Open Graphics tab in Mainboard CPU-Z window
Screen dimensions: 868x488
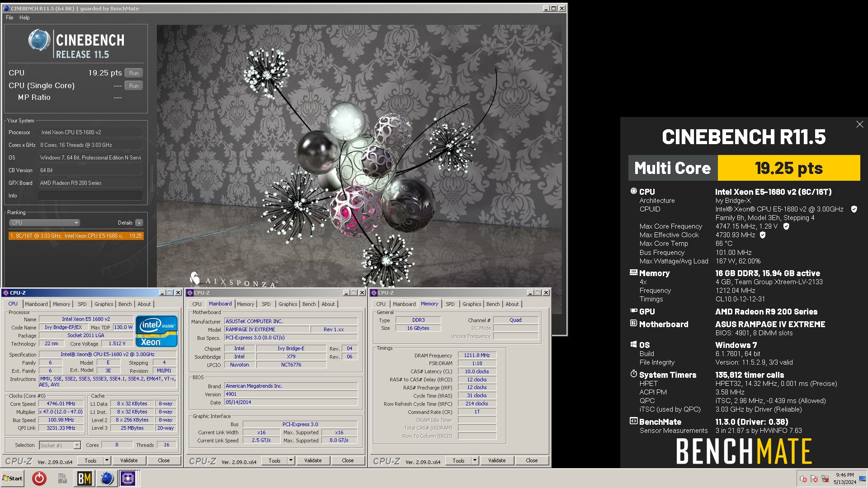[288, 304]
